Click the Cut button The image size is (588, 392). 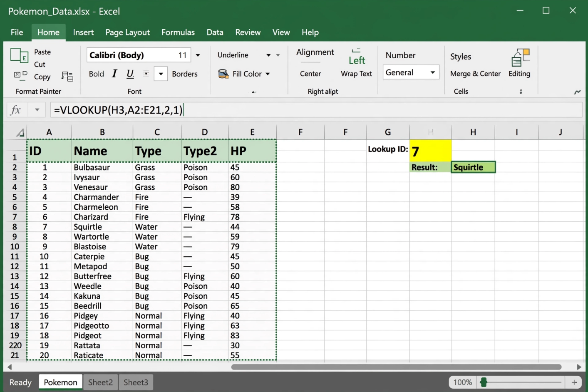(x=40, y=65)
